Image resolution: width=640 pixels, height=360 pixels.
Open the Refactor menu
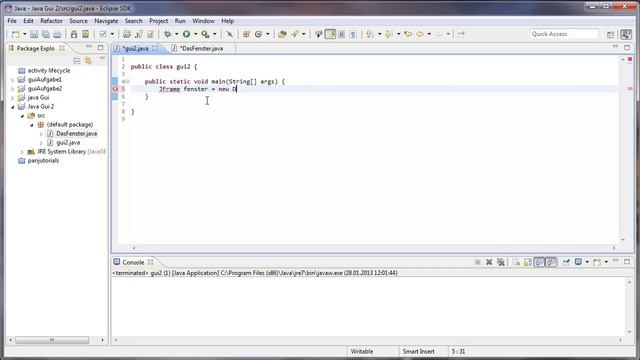click(51, 21)
